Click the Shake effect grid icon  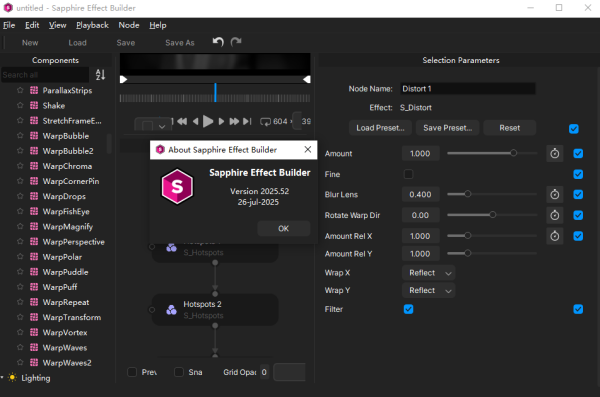[x=34, y=105]
